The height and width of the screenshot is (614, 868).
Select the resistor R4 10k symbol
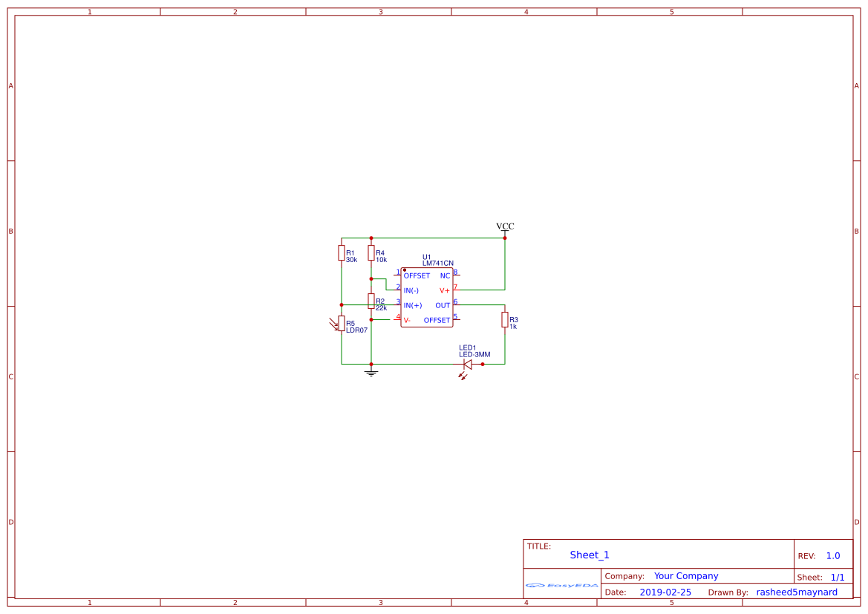tap(371, 252)
